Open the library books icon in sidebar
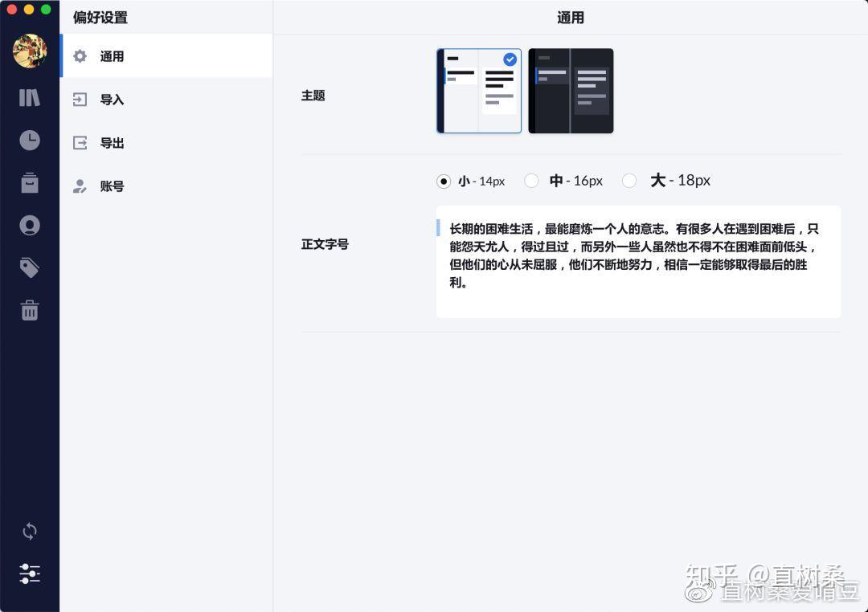The image size is (868, 612). 30,98
